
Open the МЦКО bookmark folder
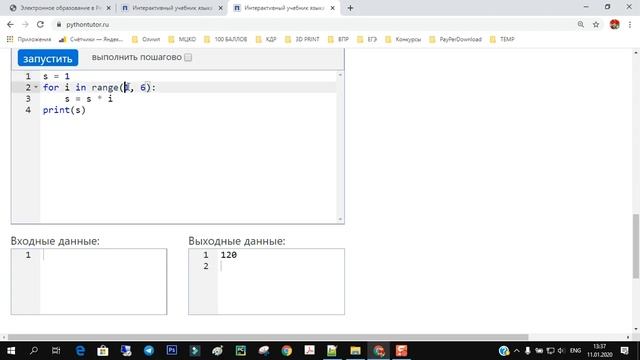(x=182, y=39)
